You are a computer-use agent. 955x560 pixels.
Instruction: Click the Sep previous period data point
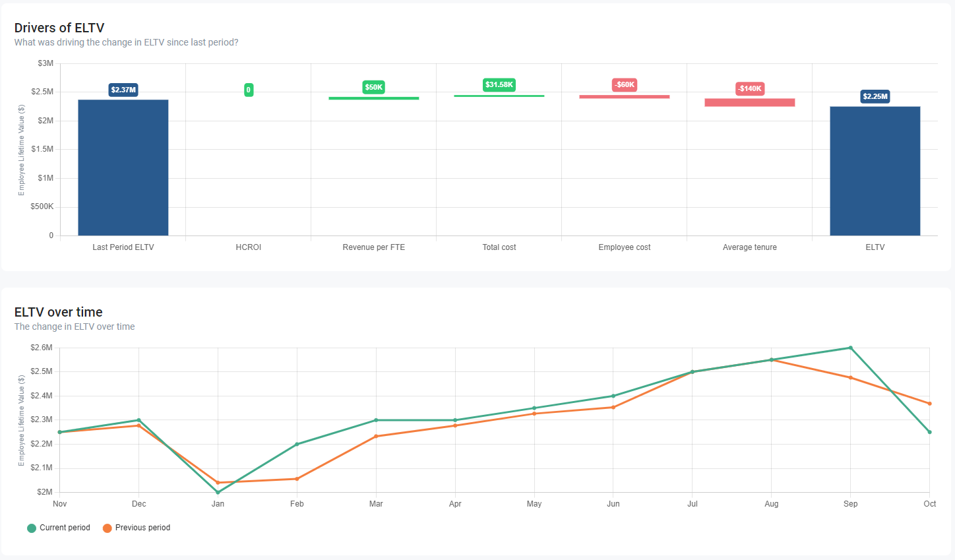(851, 378)
